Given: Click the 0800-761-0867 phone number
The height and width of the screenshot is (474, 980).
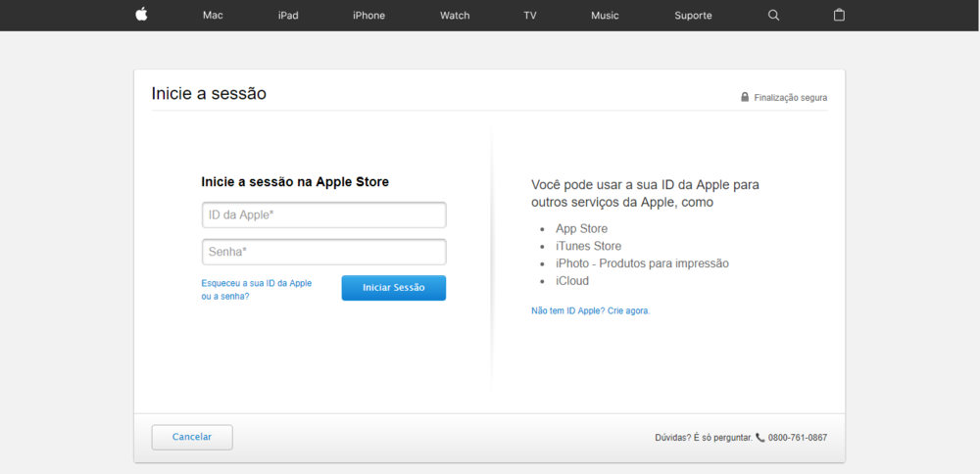Looking at the screenshot, I should (x=798, y=438).
